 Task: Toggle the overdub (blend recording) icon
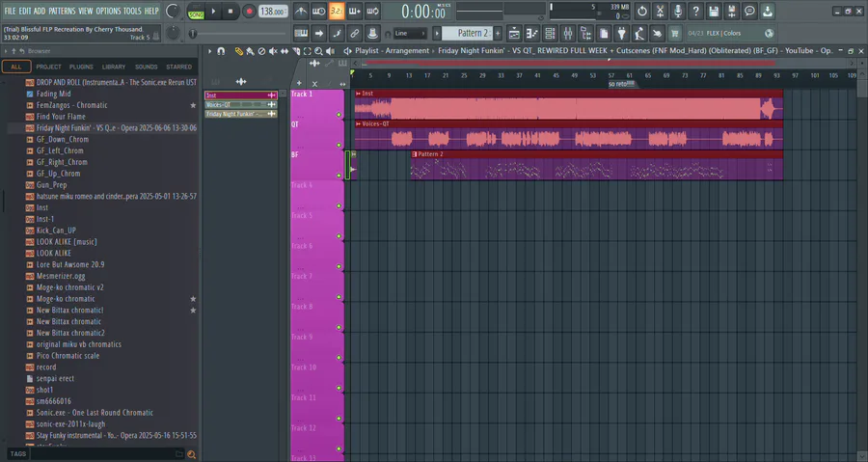[355, 11]
